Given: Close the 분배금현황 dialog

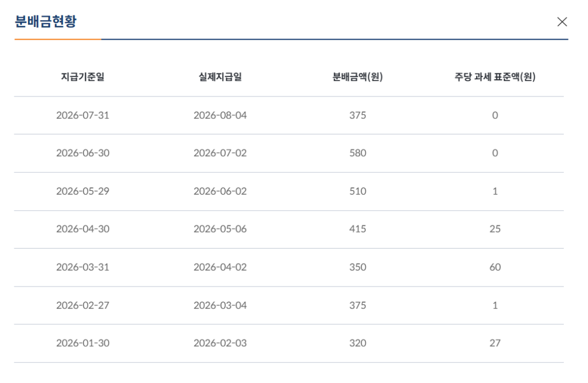Looking at the screenshot, I should (562, 22).
